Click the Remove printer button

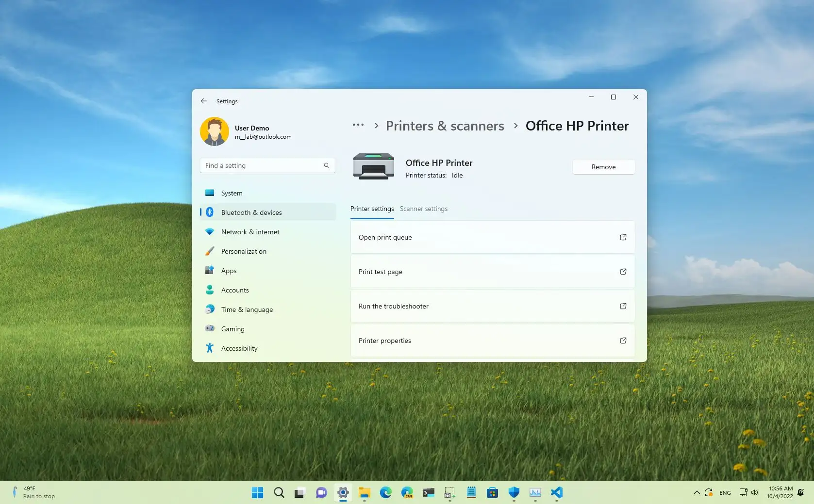pyautogui.click(x=603, y=167)
